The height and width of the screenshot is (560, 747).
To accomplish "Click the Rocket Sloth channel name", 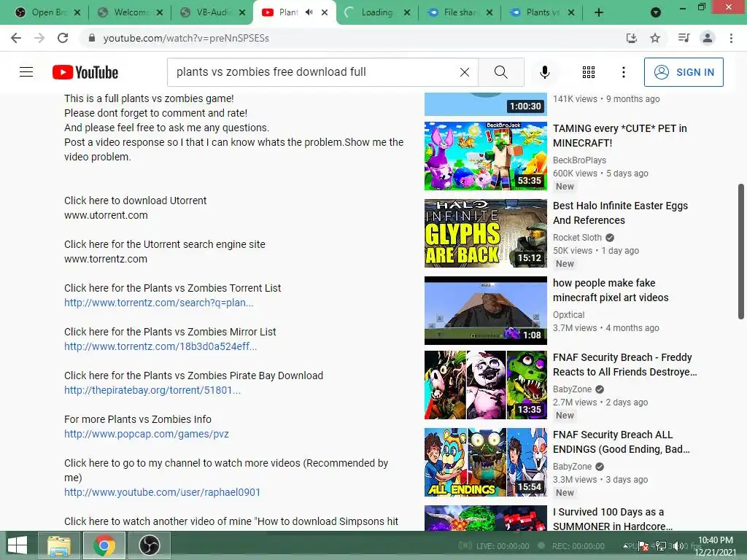I will (x=577, y=237).
